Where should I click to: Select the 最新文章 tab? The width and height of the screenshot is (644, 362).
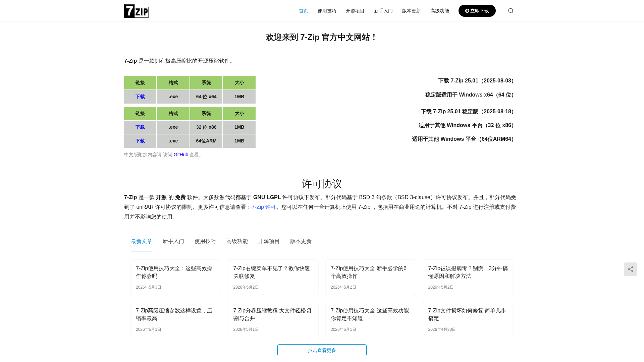tap(142, 241)
